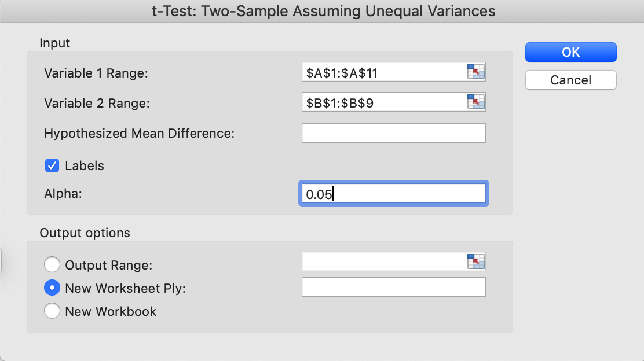Click the "Hypothesized Mean Difference:" label text
The image size is (644, 361).
[x=139, y=133]
